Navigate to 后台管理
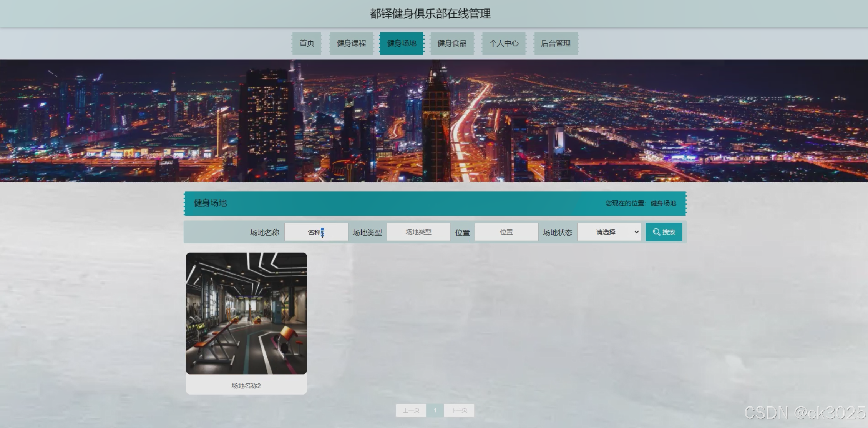This screenshot has width=868, height=428. coord(556,43)
